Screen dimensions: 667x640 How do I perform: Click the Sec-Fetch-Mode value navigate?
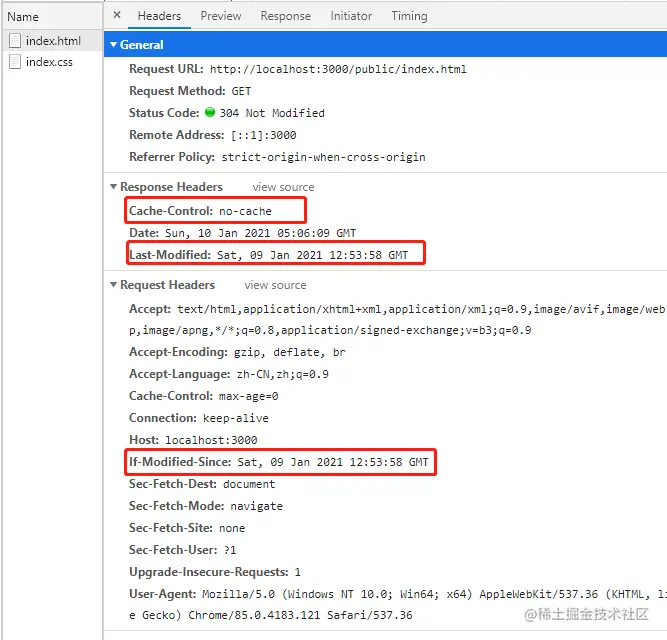coord(257,506)
